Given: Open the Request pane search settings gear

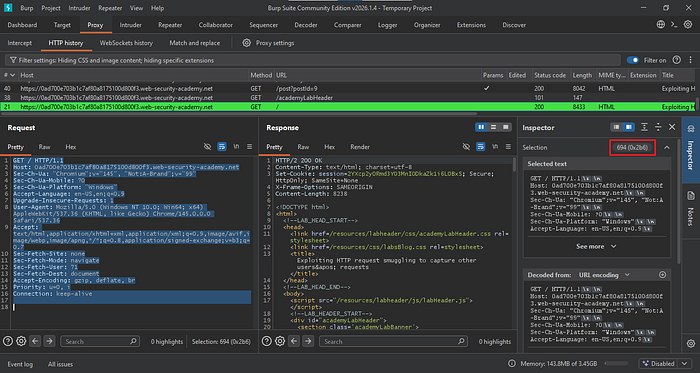Looking at the screenshot, I should pos(21,341).
